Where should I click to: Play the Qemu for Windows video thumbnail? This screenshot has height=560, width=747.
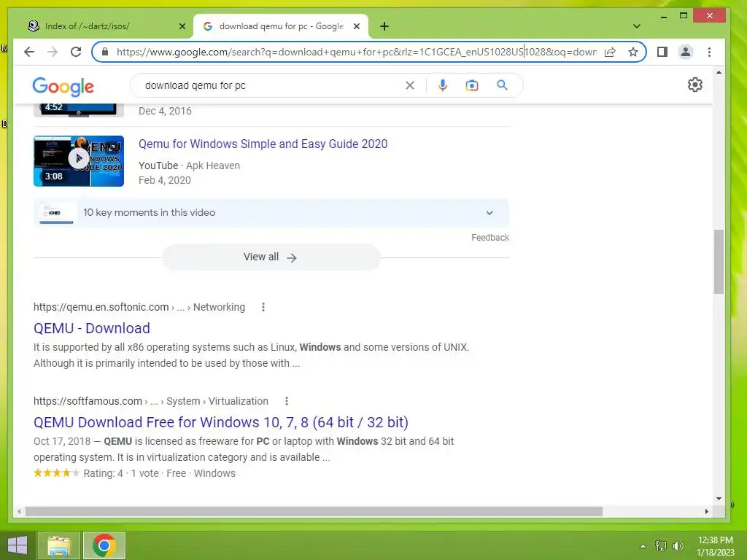pyautogui.click(x=79, y=161)
